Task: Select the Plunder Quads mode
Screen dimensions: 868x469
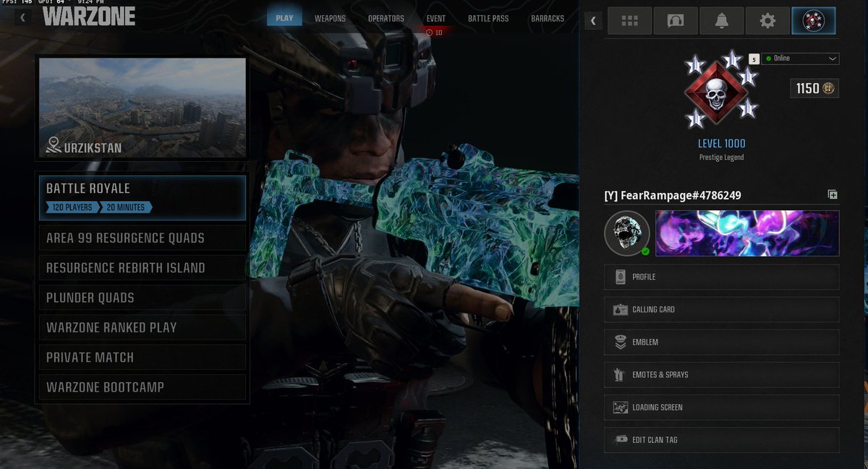Action: pos(142,298)
